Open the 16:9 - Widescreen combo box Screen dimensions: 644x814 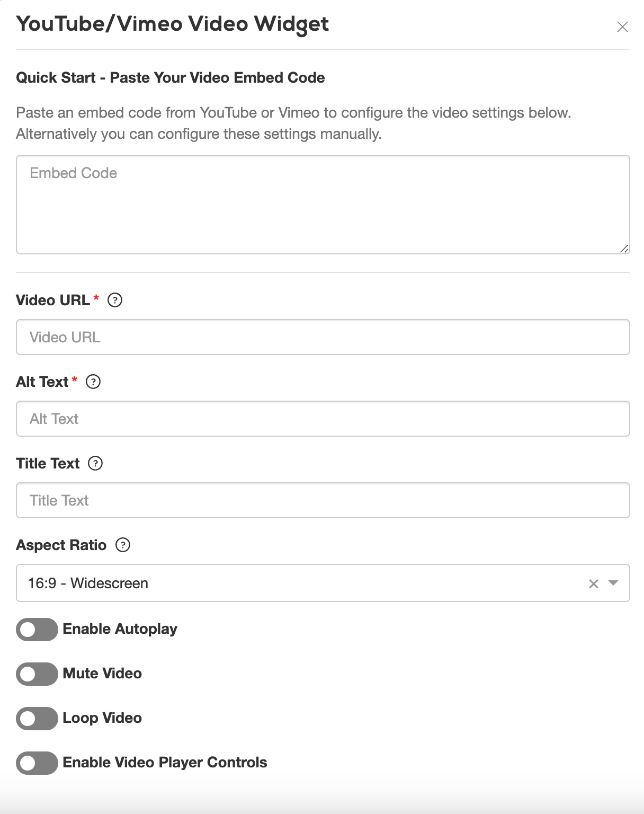point(323,583)
